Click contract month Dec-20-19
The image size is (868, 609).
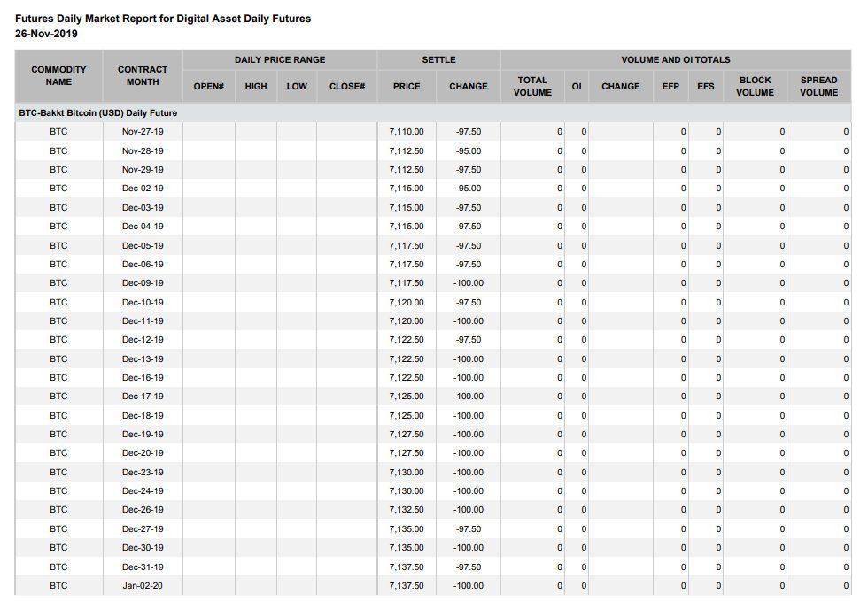(x=143, y=452)
